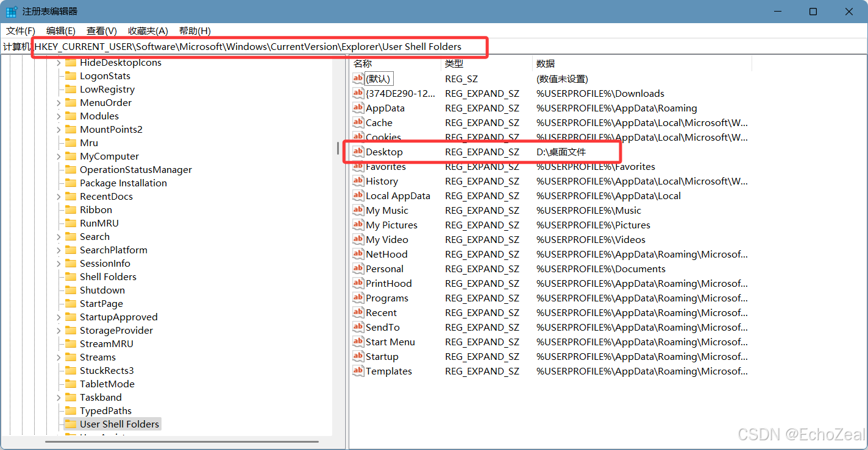Expand the Streams key chevron
This screenshot has width=868, height=450.
[59, 357]
